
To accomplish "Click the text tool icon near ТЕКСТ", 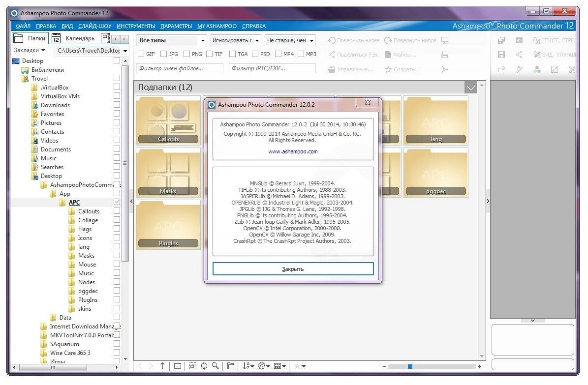I will pos(537,40).
